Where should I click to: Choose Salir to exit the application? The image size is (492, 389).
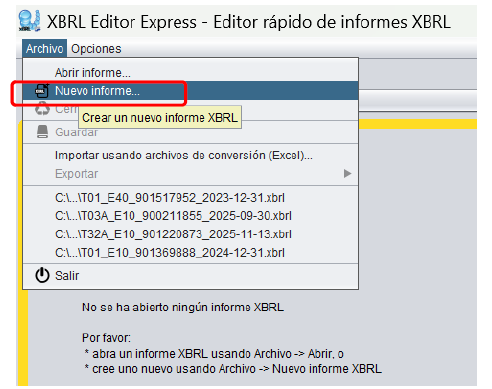pos(190,276)
